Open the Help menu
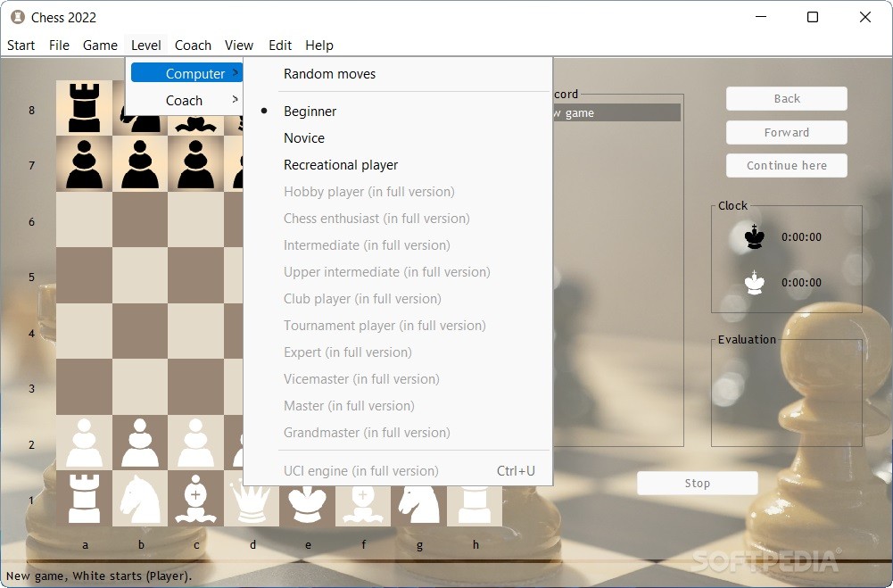893x588 pixels. (x=319, y=45)
